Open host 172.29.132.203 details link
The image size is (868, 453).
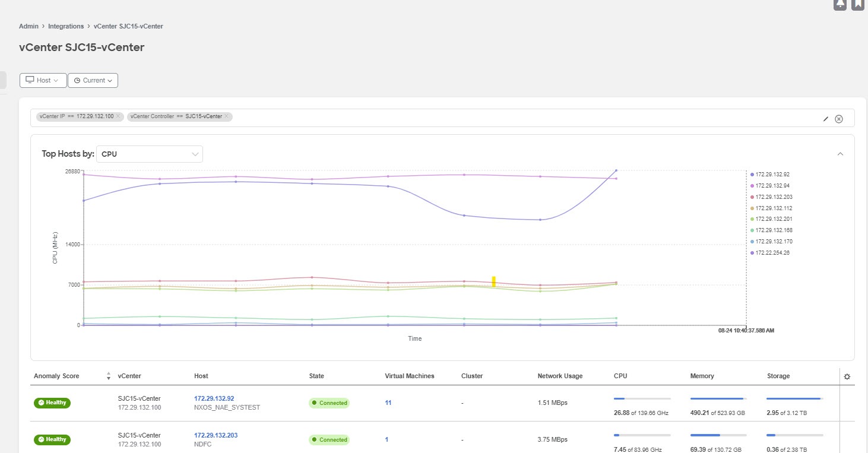click(x=216, y=435)
